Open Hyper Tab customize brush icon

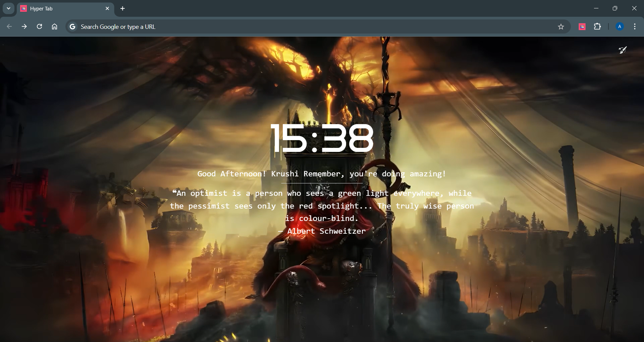click(x=623, y=50)
